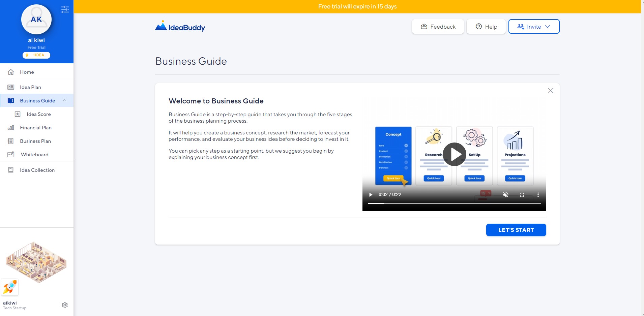644x316 pixels.
Task: Click the Feedback envelope icon
Action: coord(424,27)
